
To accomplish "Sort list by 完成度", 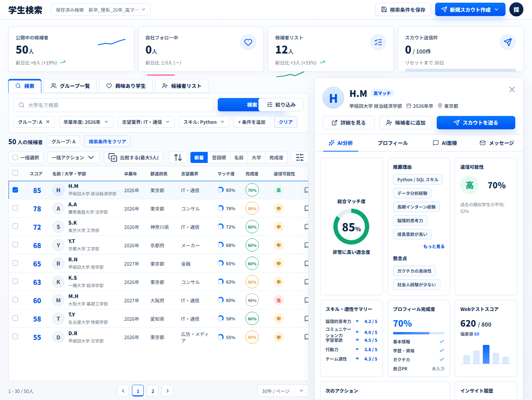I will [x=276, y=157].
